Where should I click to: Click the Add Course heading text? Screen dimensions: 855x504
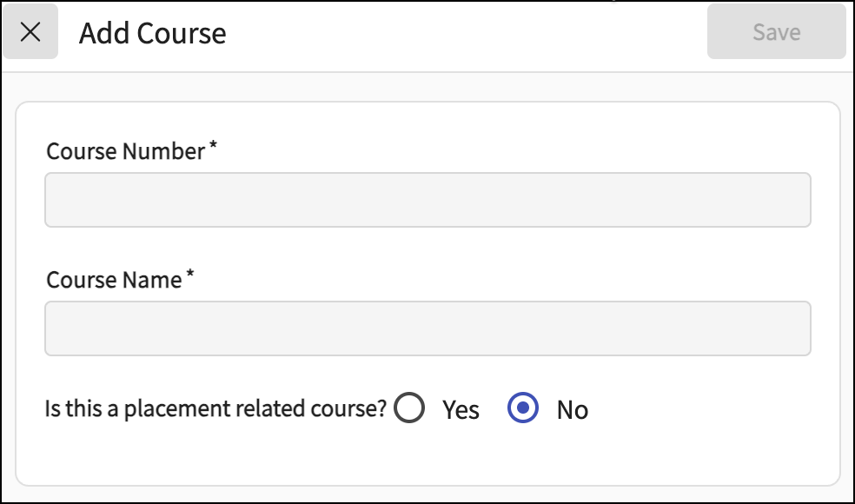pyautogui.click(x=153, y=33)
